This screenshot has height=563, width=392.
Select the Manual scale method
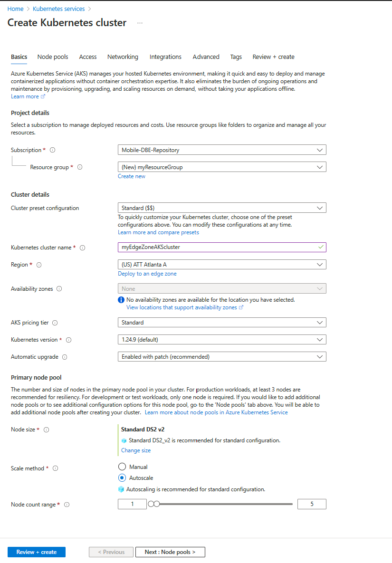click(122, 467)
